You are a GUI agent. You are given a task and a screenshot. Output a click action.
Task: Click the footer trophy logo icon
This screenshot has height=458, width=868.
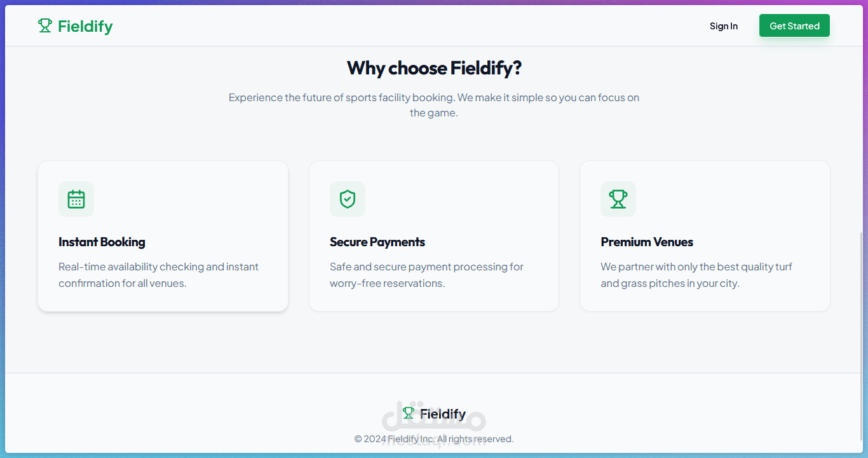click(x=409, y=413)
